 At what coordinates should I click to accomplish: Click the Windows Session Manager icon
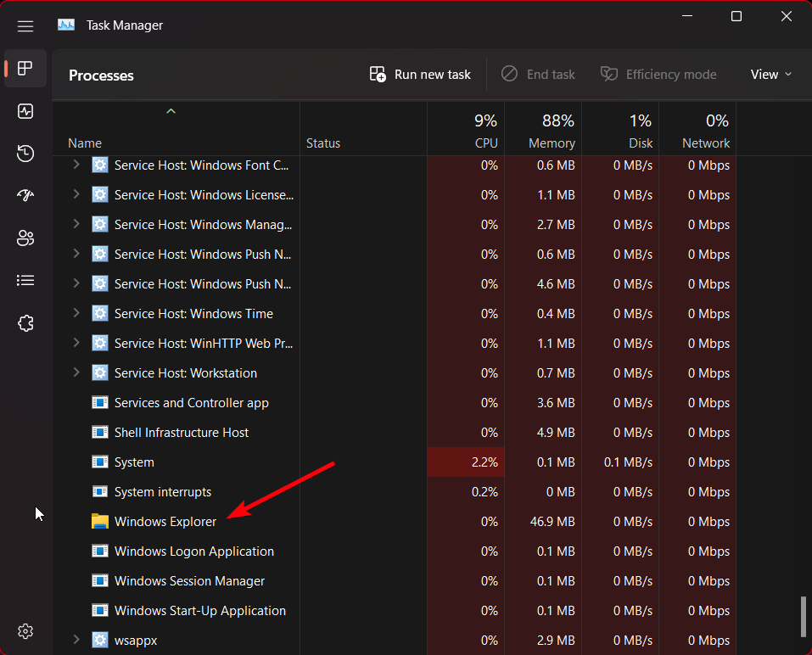100,581
